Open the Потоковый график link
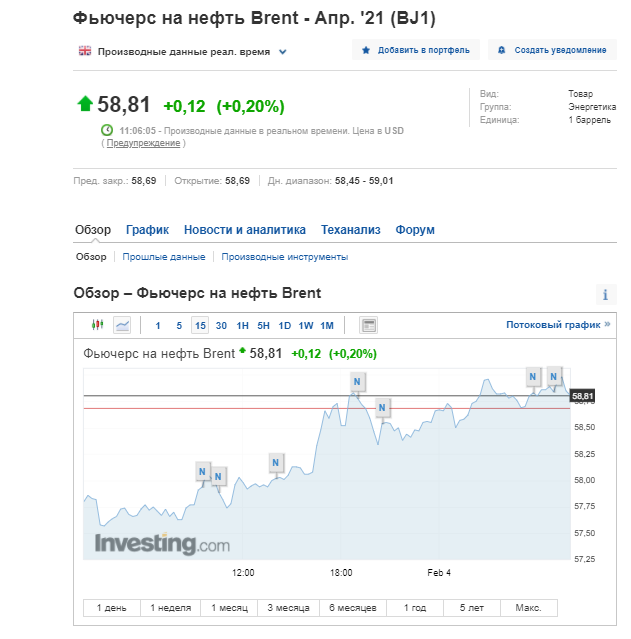 (x=558, y=324)
